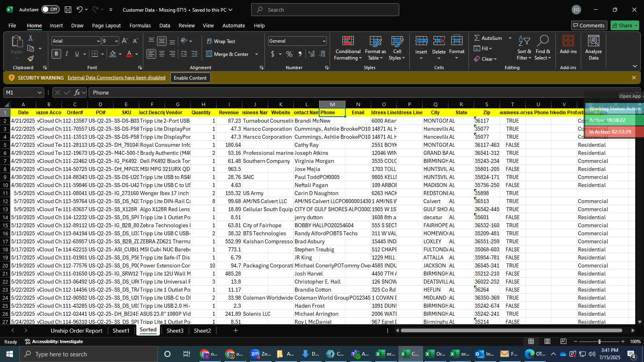Expand the Clear dropdown

pyautogui.click(x=495, y=59)
